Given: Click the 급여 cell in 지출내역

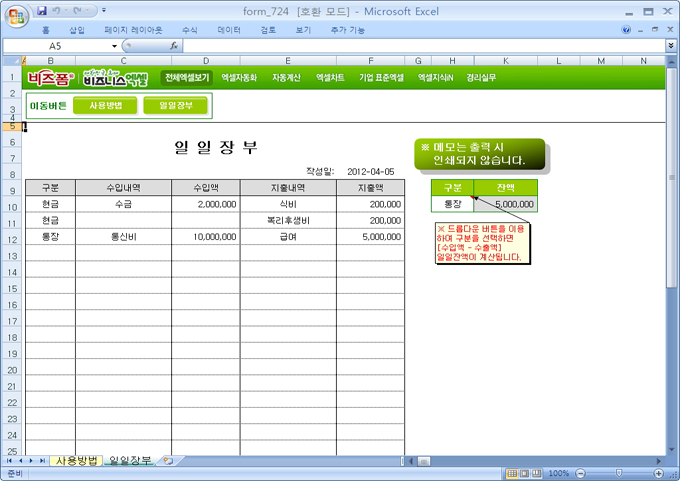Looking at the screenshot, I should [x=288, y=237].
